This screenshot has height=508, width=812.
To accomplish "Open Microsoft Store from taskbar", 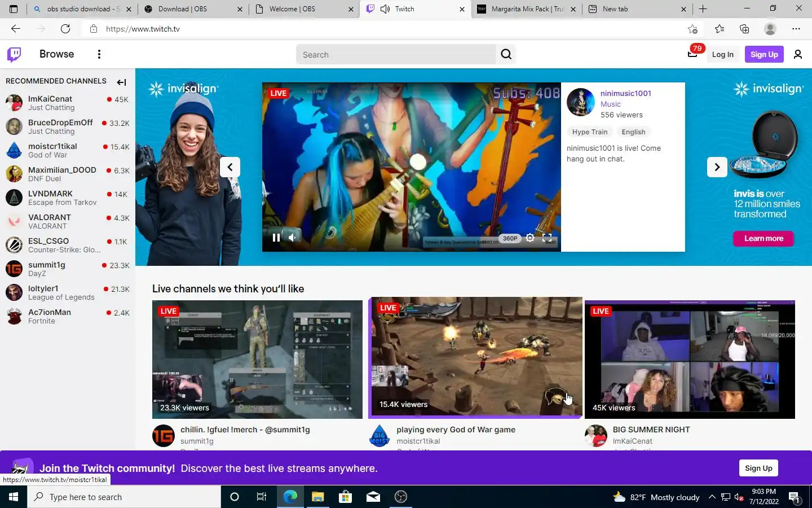I will coord(346,497).
